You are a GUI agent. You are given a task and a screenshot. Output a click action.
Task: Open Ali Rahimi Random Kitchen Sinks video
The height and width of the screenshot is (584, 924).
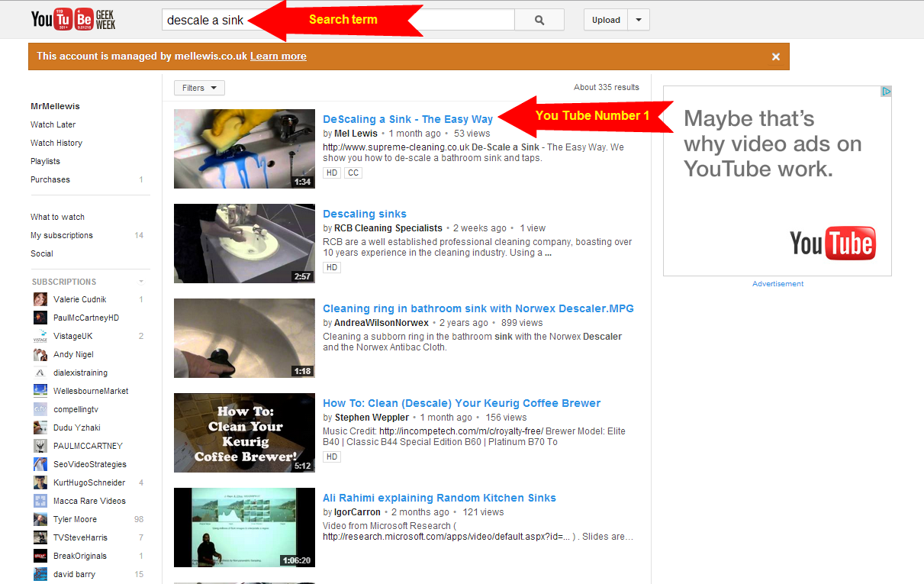439,498
